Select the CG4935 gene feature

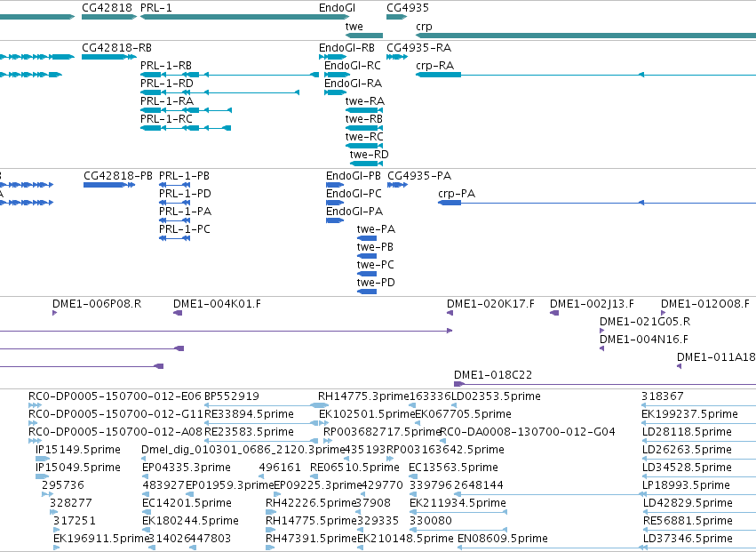(397, 17)
